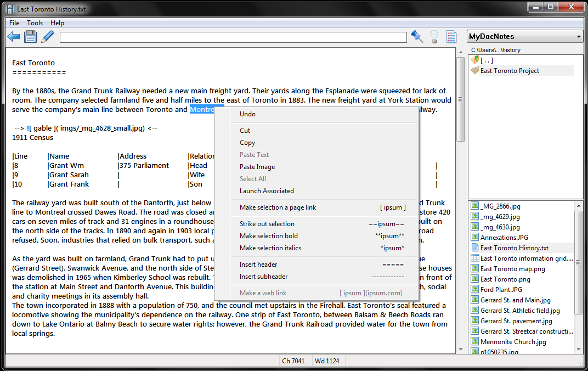
Task: Click the blue pushpin icon
Action: [417, 37]
